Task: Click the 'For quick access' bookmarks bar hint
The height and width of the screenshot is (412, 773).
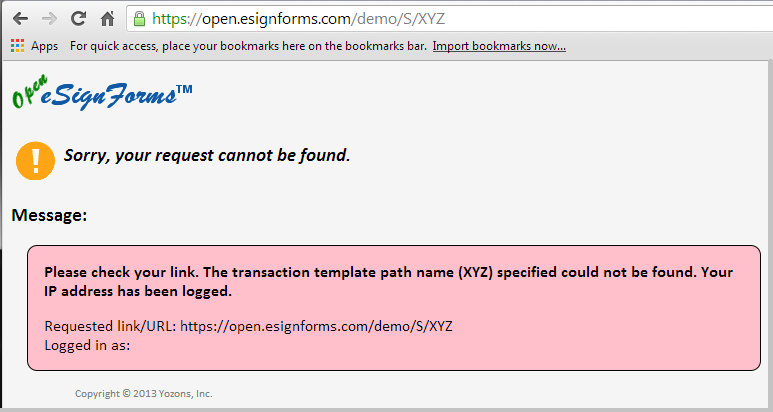Action: pos(248,46)
